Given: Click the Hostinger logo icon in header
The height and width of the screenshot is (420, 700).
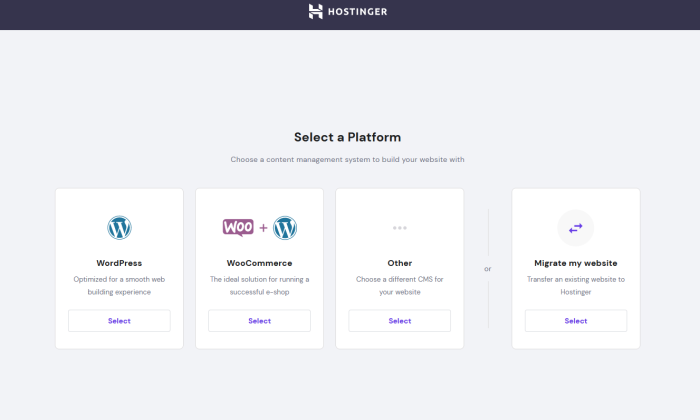Looking at the screenshot, I should (x=316, y=12).
